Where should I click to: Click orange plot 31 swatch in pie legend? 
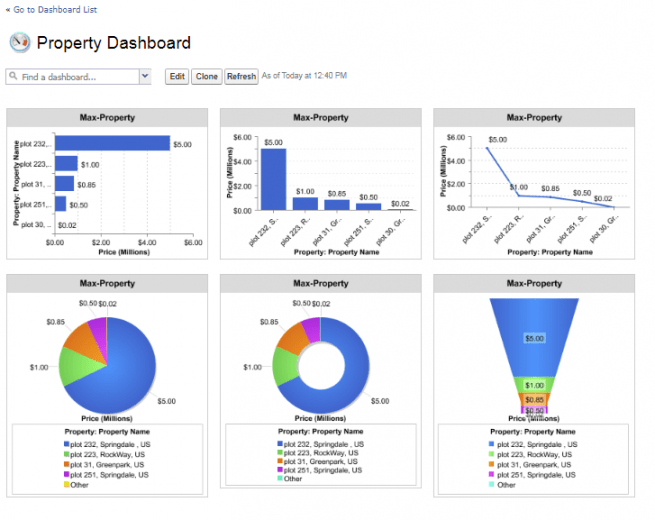point(66,464)
